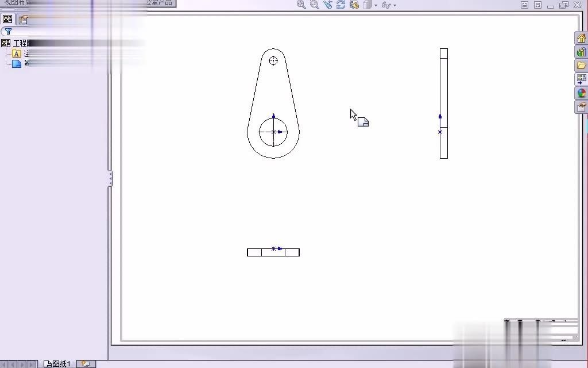Click the 3D Drawing View icon
This screenshot has width=588, height=368.
tap(354, 5)
